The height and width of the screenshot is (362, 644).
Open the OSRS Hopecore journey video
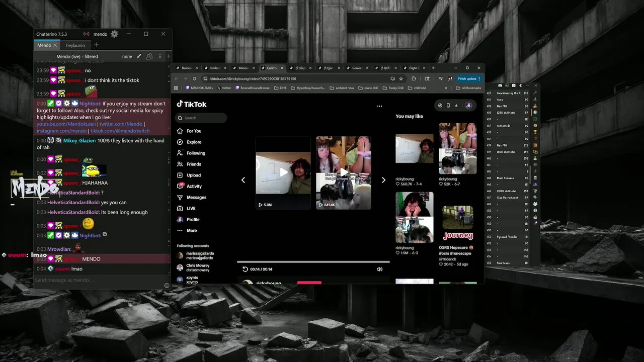[x=457, y=222]
